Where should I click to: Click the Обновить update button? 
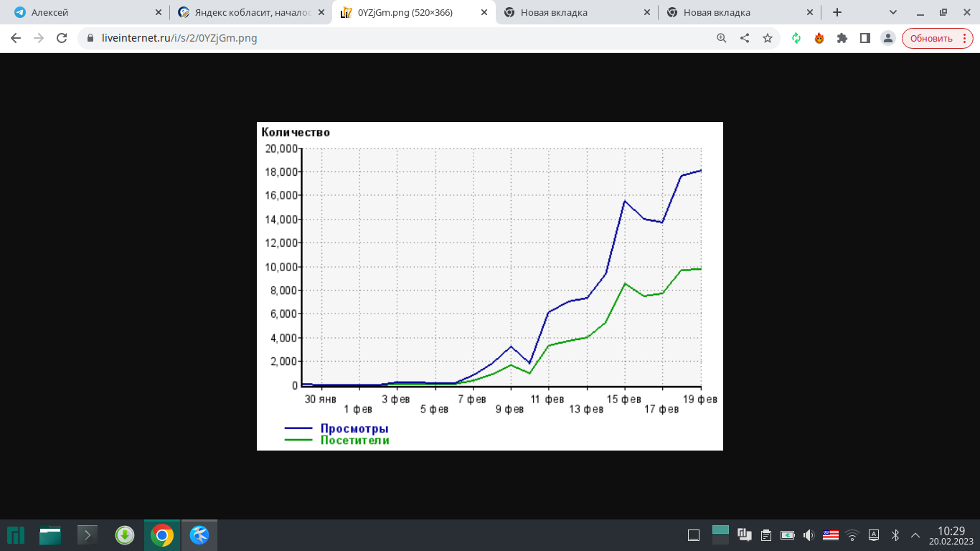pos(937,38)
